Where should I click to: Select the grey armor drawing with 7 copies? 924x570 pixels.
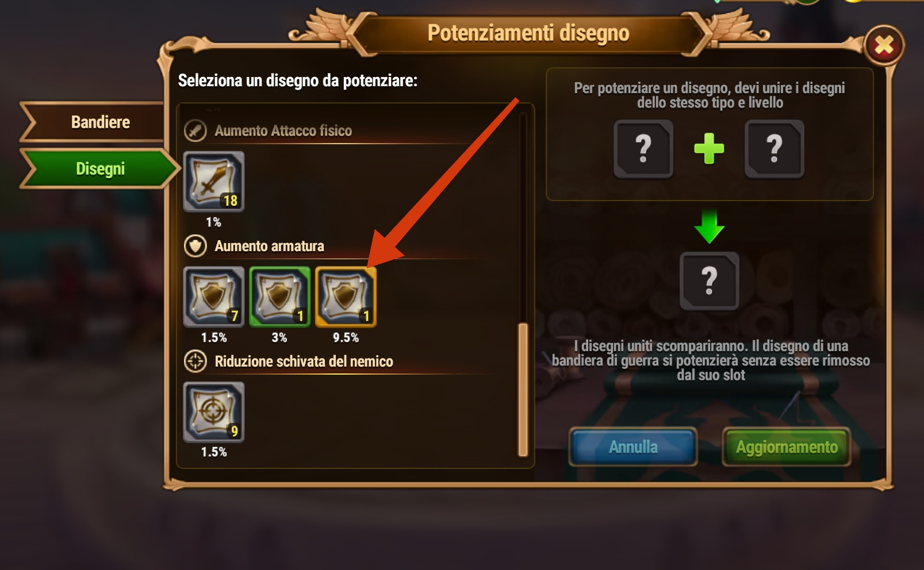tap(214, 296)
